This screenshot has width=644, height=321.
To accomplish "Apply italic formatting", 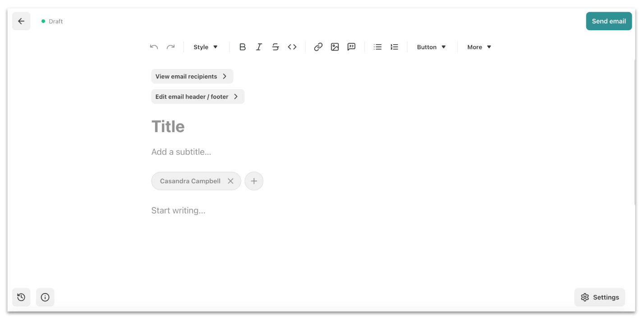I will (x=259, y=46).
